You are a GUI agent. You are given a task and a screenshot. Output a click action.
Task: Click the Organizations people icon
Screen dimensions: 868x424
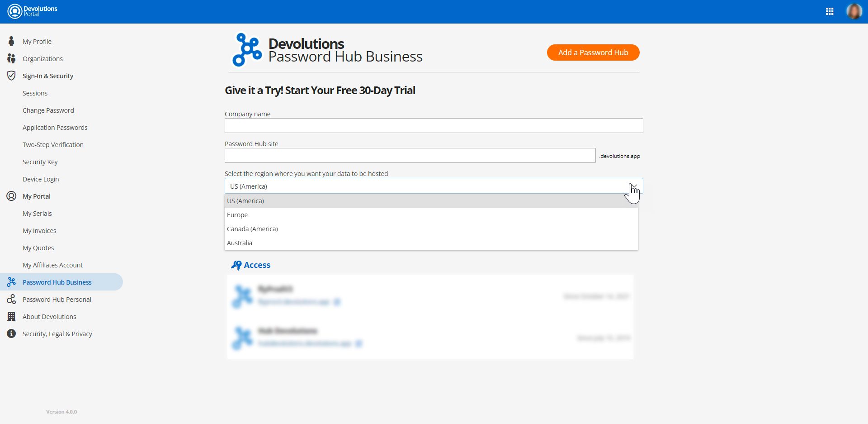click(11, 59)
